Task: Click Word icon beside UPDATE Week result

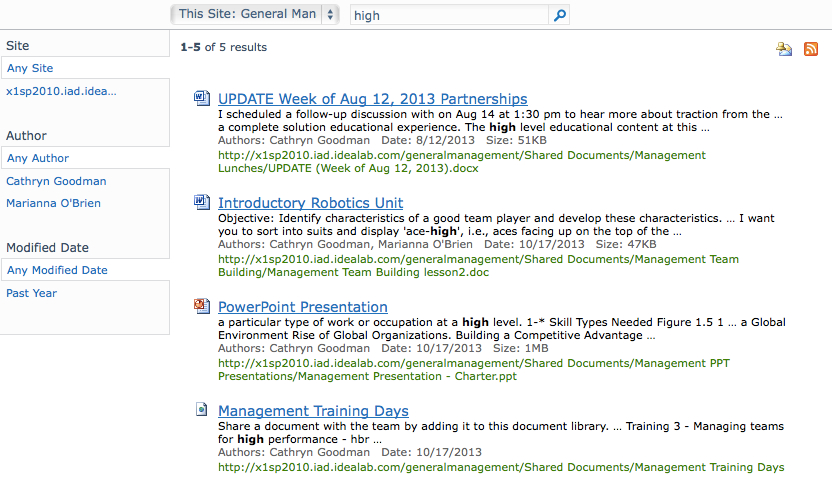Action: click(202, 98)
